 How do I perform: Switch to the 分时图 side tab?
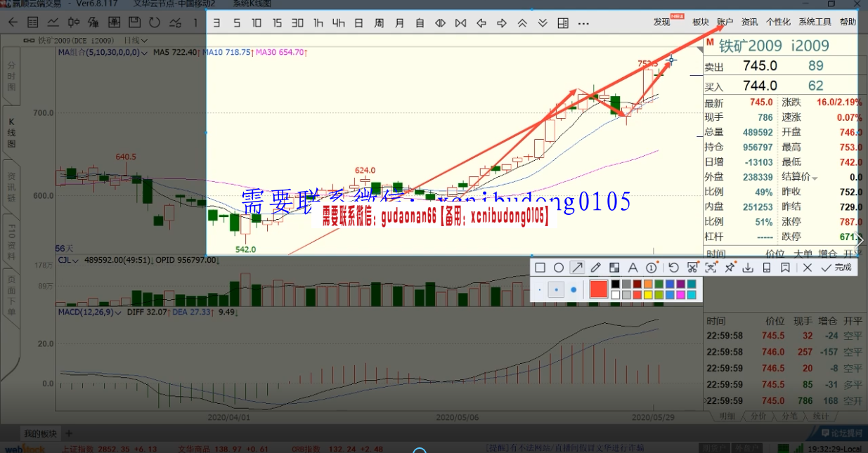tap(11, 77)
